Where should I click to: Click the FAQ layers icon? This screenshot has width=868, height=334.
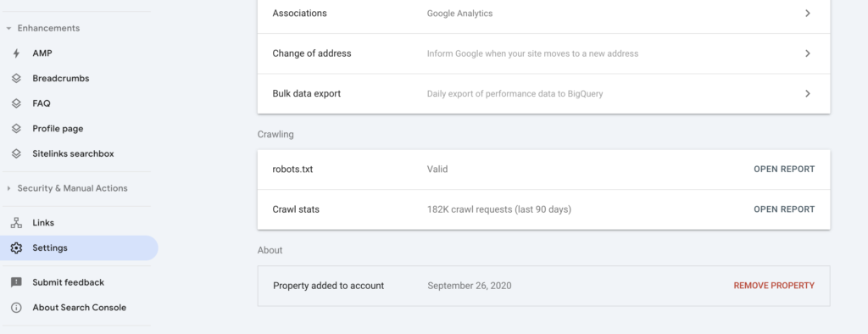point(17,103)
